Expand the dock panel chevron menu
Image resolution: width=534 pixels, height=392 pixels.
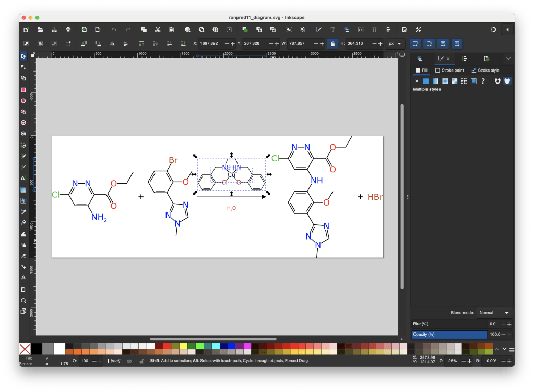click(508, 58)
